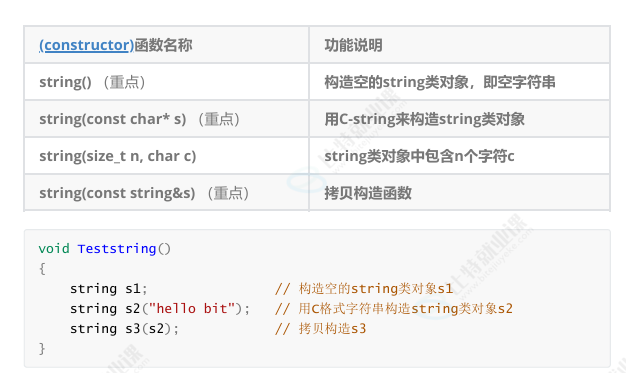Click comment 用C格式字符串构造string类对象s2
The width and height of the screenshot is (626, 373).
[x=394, y=308]
